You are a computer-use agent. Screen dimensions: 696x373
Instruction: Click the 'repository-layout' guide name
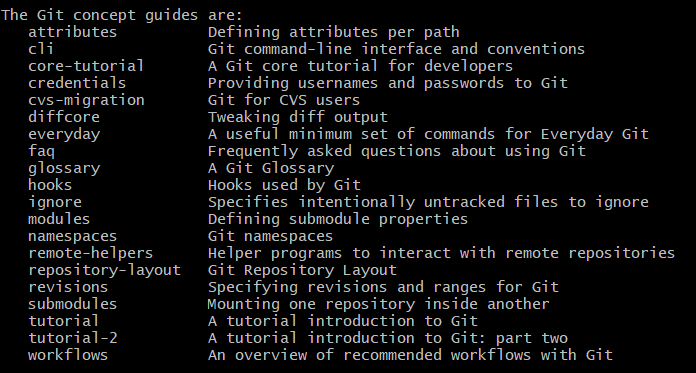point(105,270)
